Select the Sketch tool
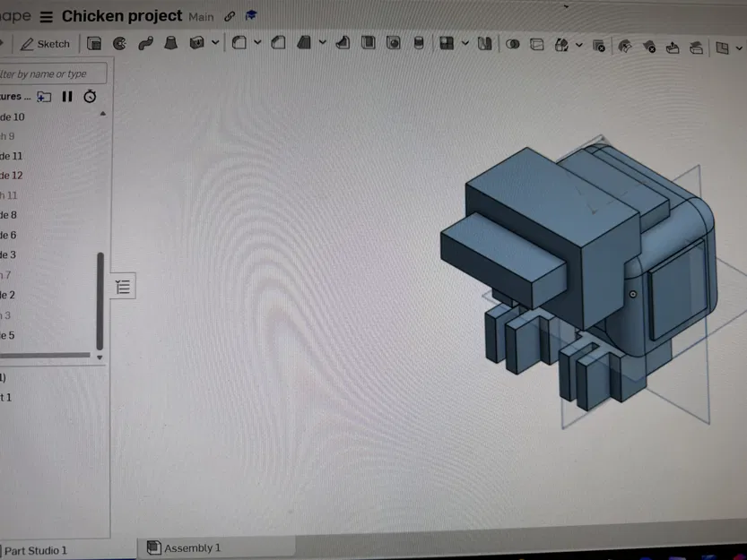 click(45, 43)
